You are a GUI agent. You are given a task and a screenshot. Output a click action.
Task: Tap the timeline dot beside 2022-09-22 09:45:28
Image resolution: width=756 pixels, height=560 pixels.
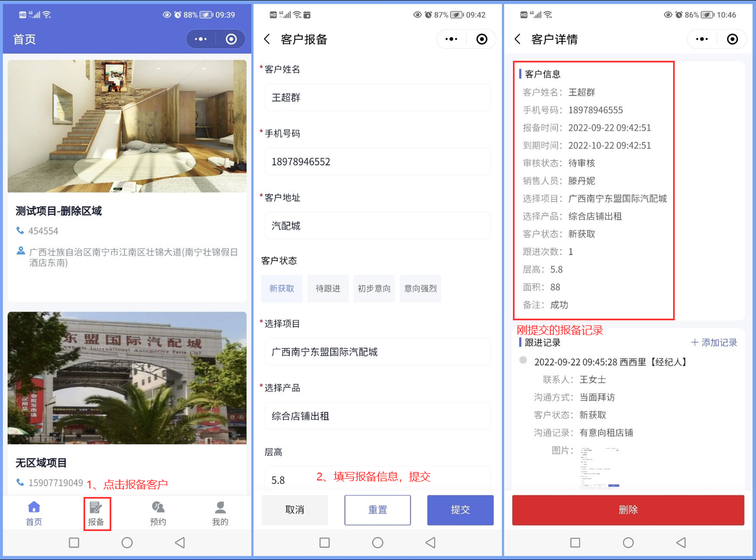point(523,360)
